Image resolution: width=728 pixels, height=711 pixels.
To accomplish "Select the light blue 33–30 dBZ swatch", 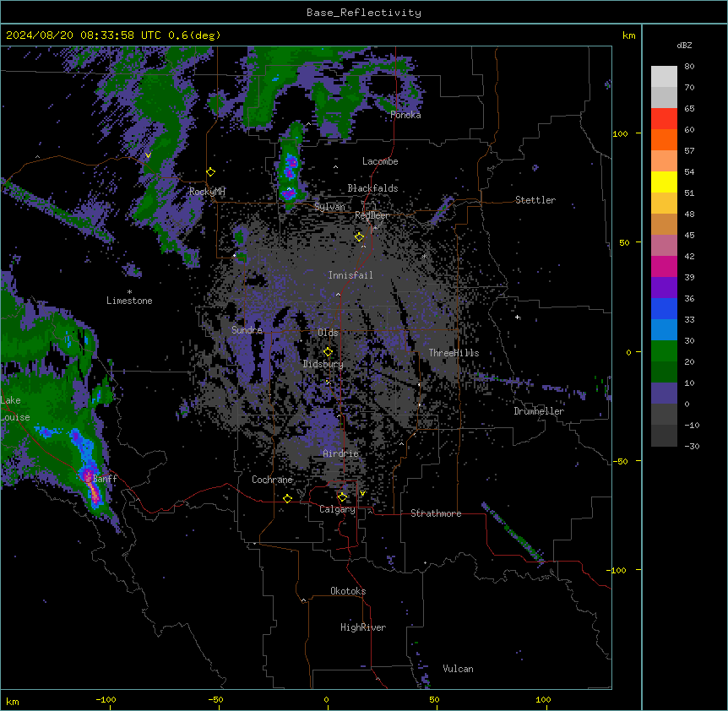I will (x=664, y=329).
